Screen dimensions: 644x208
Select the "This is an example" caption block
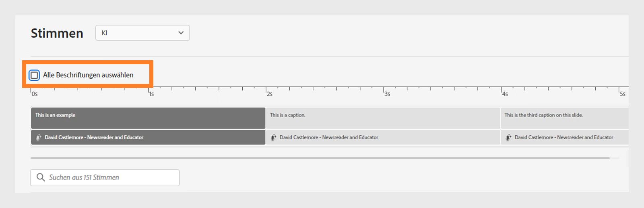pyautogui.click(x=148, y=118)
